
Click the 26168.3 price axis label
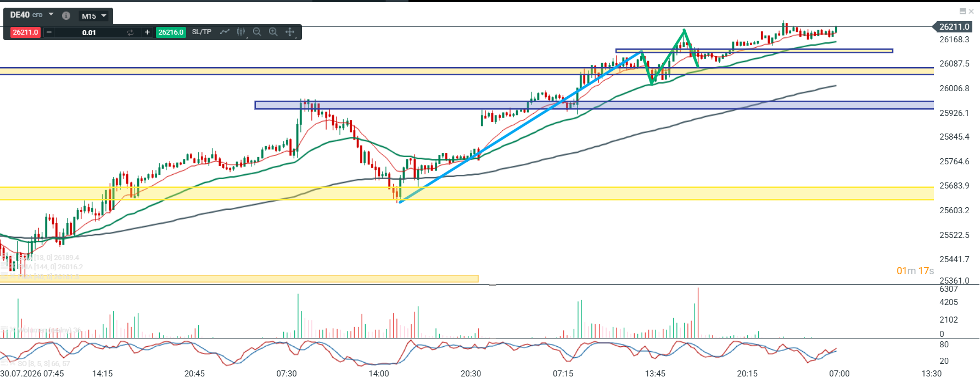[x=954, y=40]
